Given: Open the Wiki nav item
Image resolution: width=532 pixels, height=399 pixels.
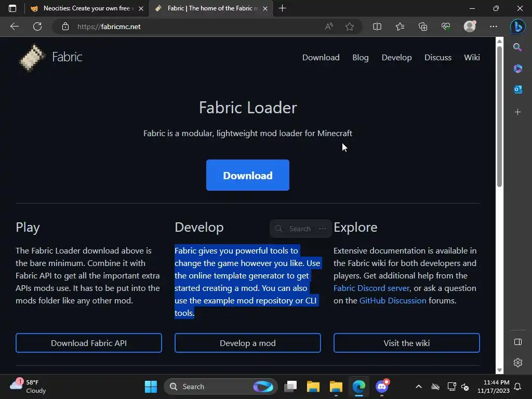Looking at the screenshot, I should click(x=472, y=58).
